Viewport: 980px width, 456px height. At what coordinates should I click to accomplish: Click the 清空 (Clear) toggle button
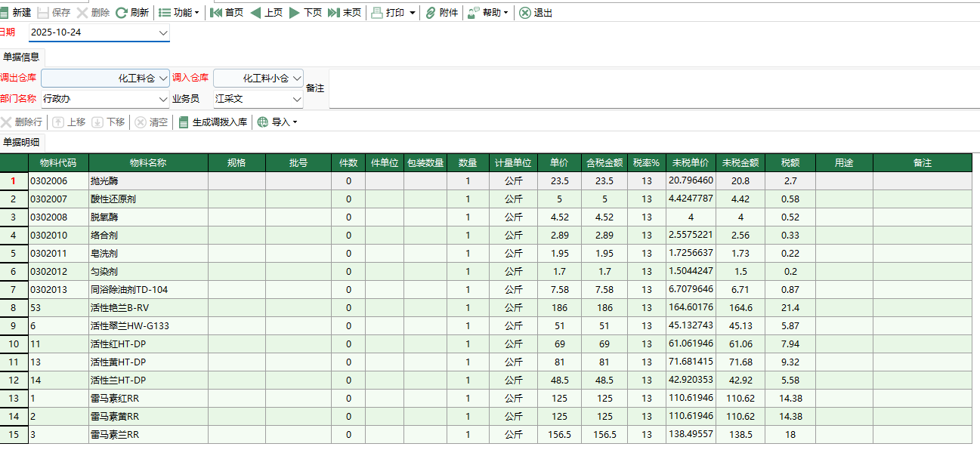coord(151,122)
